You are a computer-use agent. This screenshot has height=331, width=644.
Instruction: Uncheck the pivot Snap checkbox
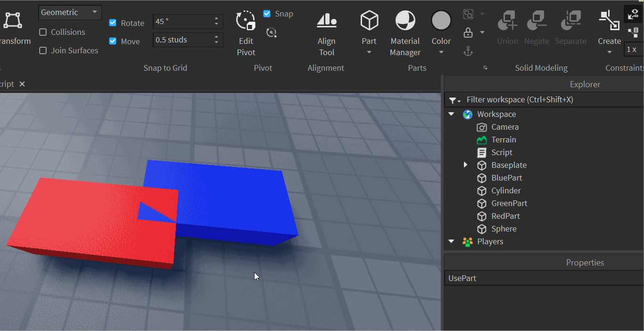pyautogui.click(x=267, y=14)
